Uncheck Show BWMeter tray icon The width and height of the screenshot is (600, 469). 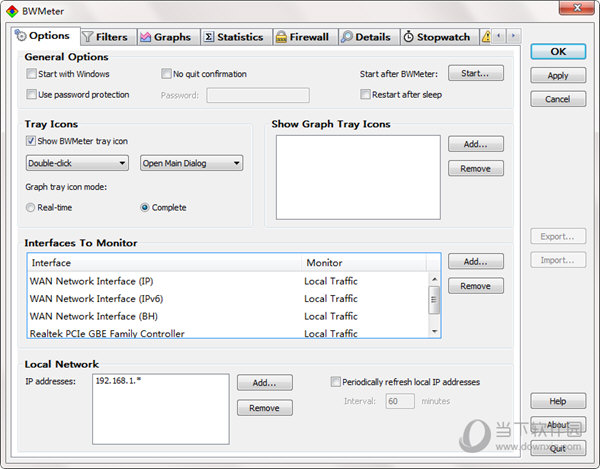(32, 141)
